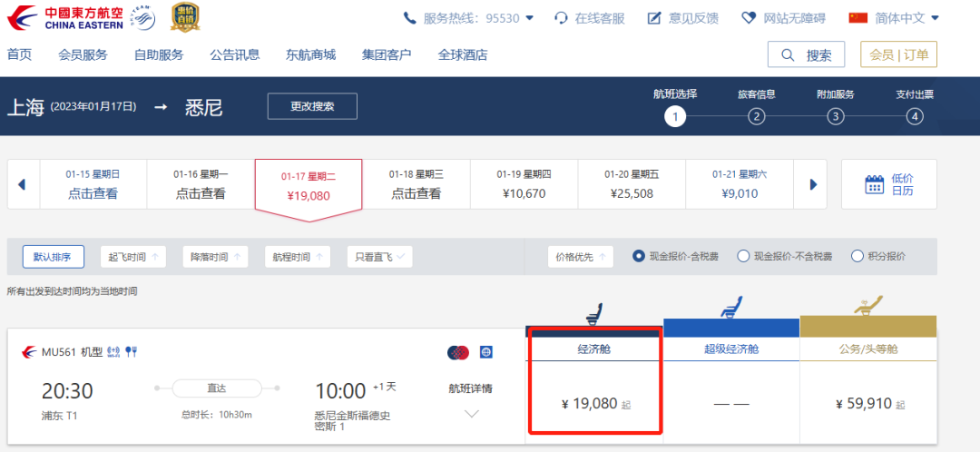Click the pencil icon for 意见反馈

[653, 18]
